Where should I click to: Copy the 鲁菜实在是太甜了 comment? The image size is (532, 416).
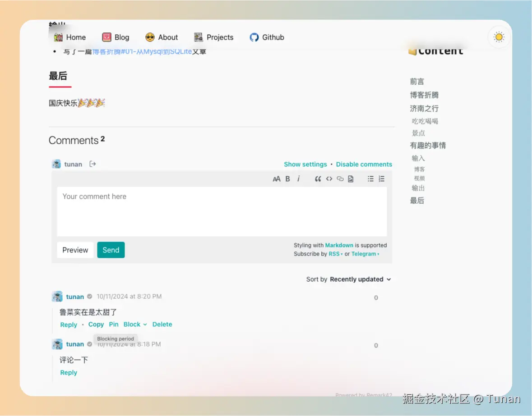point(96,325)
